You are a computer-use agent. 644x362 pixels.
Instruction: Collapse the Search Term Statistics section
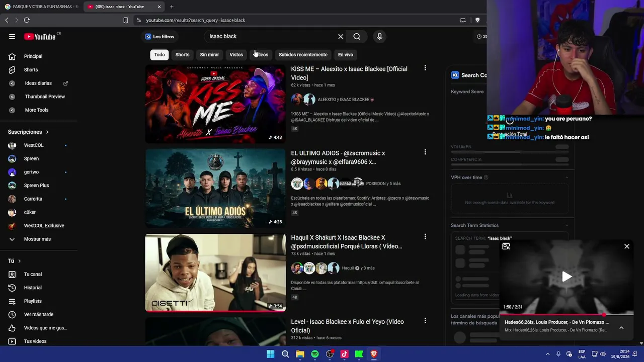coord(567,225)
